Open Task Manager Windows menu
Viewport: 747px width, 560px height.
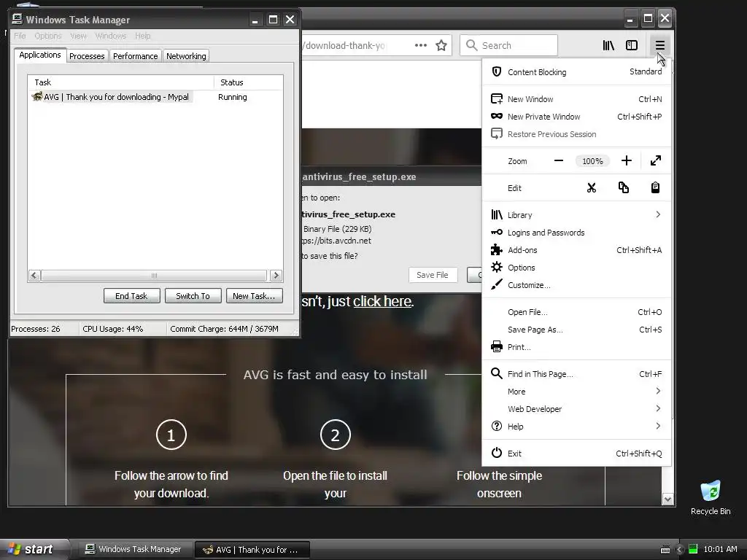tap(111, 36)
